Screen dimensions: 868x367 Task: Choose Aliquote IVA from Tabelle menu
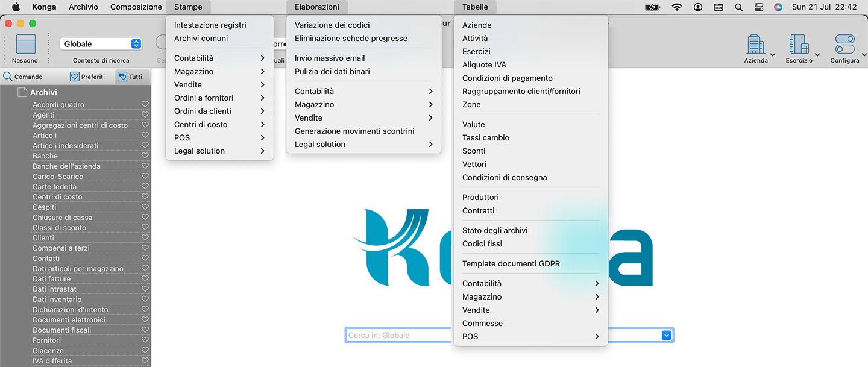(484, 64)
